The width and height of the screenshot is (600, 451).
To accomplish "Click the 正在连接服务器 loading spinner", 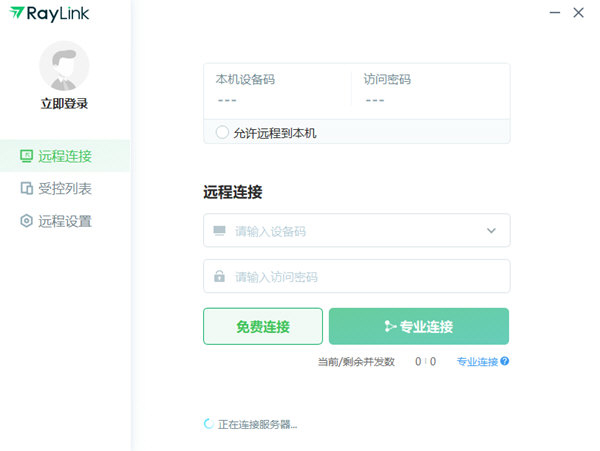I will click(209, 424).
